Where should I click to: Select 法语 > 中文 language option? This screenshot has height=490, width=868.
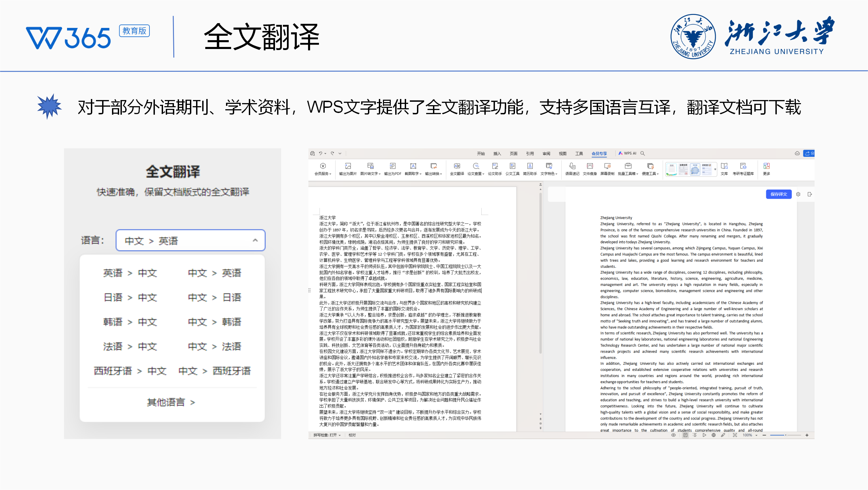point(130,346)
